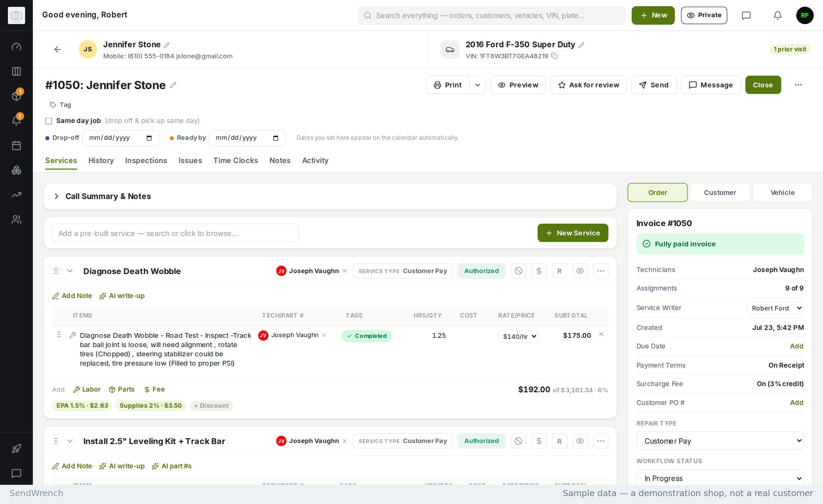The height and width of the screenshot is (504, 823).
Task: Toggle the Private view button
Action: (704, 15)
